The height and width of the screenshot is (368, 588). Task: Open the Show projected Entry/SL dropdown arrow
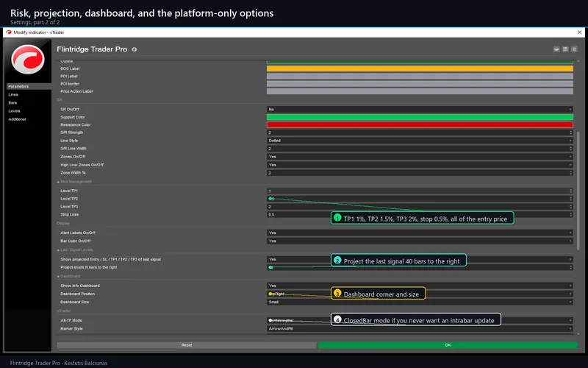click(x=570, y=260)
